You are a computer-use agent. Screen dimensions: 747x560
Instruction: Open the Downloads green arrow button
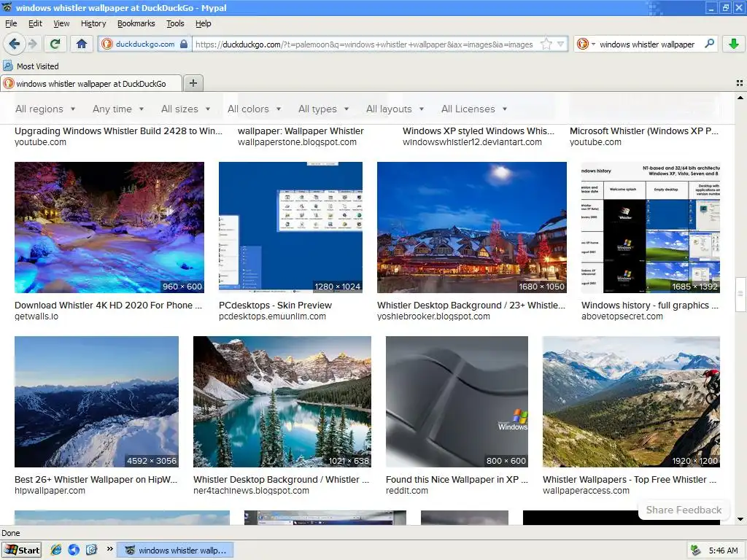pyautogui.click(x=734, y=44)
